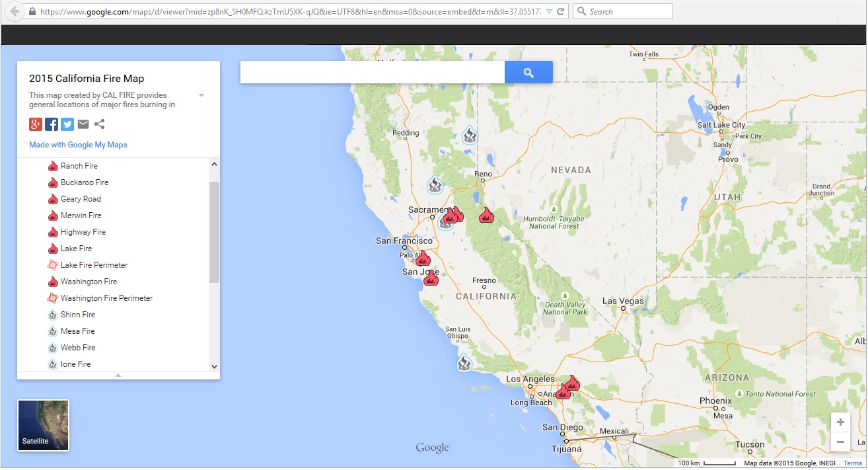Switch to Satellite view thumbnail
Screen dimensions: 868x470
point(44,425)
